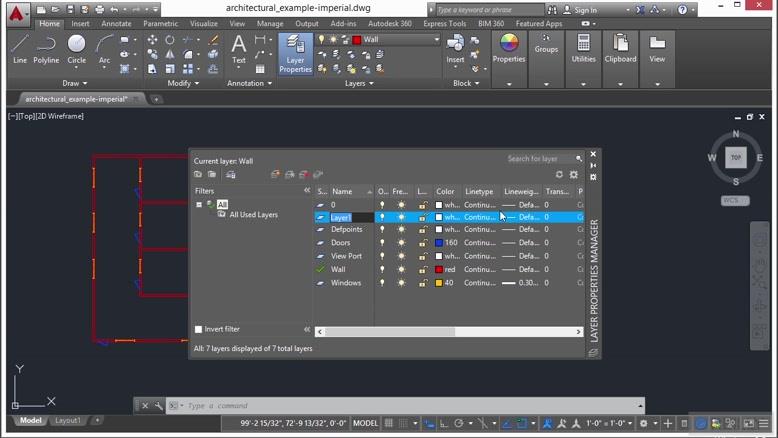Select the Polyline tool
Screen dimensions: 778x438
(x=46, y=49)
